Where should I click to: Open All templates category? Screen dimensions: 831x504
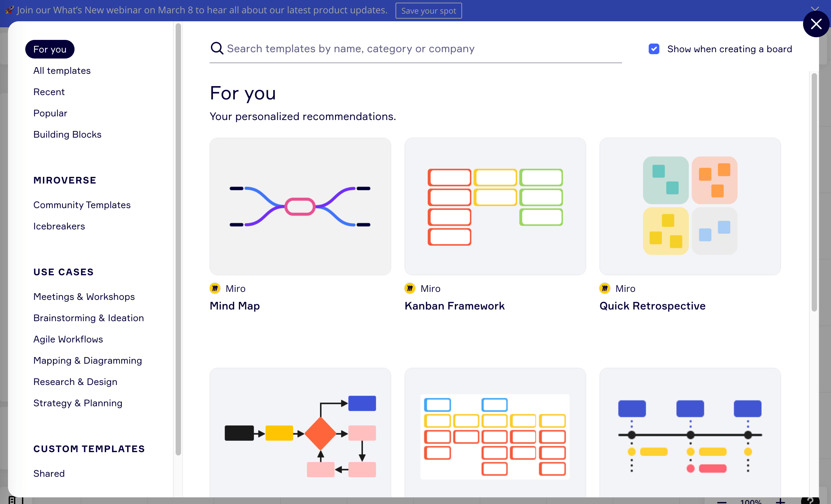(62, 71)
